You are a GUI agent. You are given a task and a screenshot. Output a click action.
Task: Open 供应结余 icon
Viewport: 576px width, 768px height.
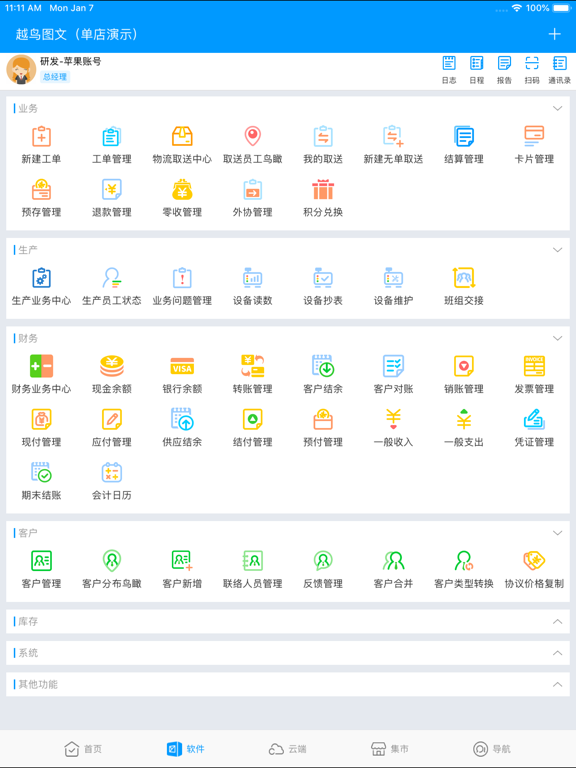tap(182, 420)
